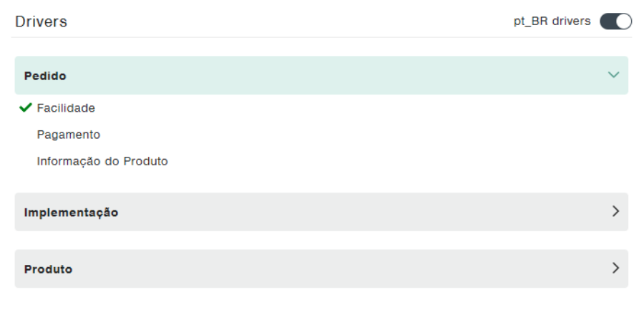Click the middle of the green Pedido bar
This screenshot has width=644, height=325.
(x=321, y=76)
